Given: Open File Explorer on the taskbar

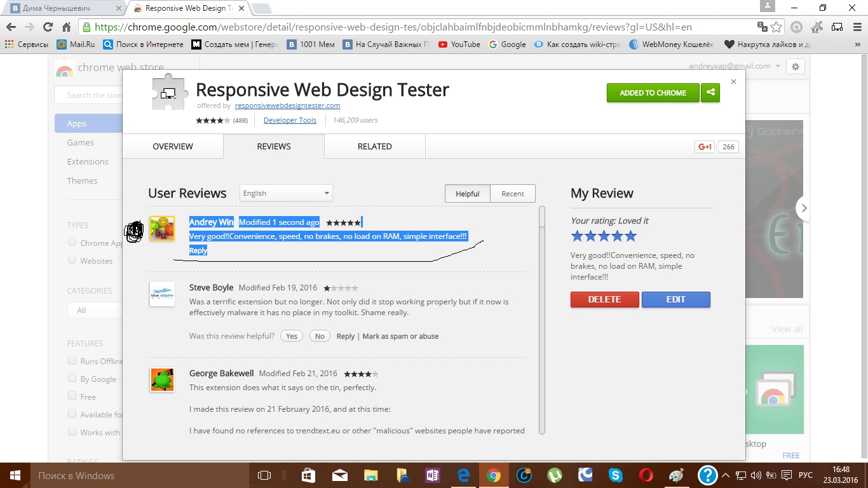Looking at the screenshot, I should (x=370, y=475).
